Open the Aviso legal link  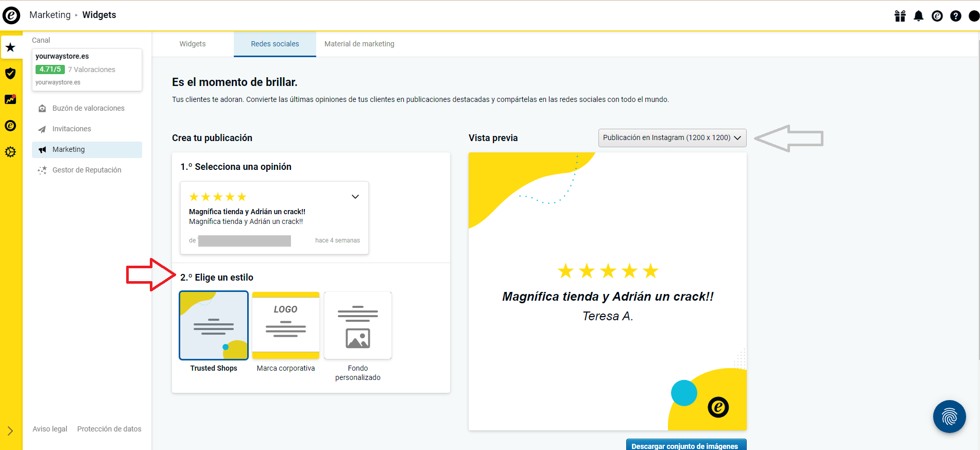click(50, 429)
